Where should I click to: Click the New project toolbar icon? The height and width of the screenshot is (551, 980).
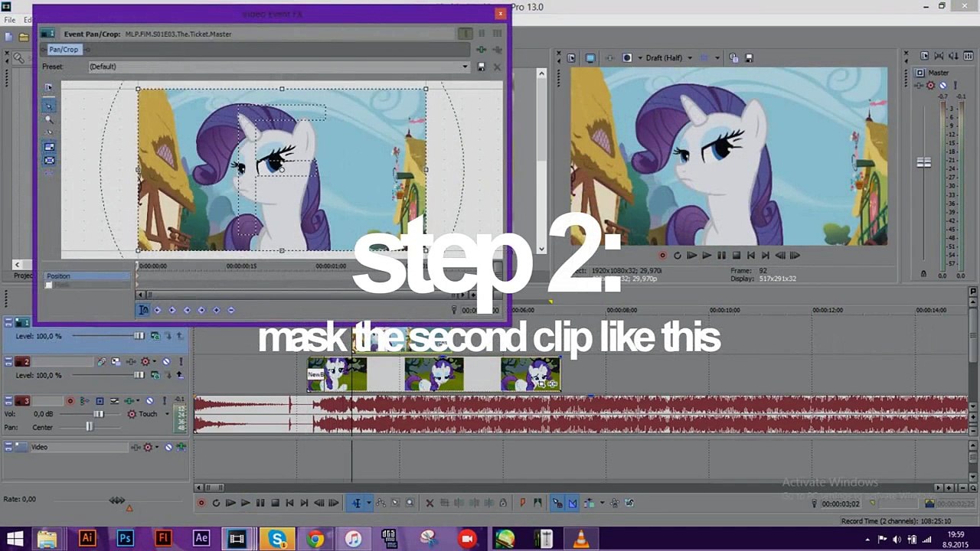click(8, 36)
